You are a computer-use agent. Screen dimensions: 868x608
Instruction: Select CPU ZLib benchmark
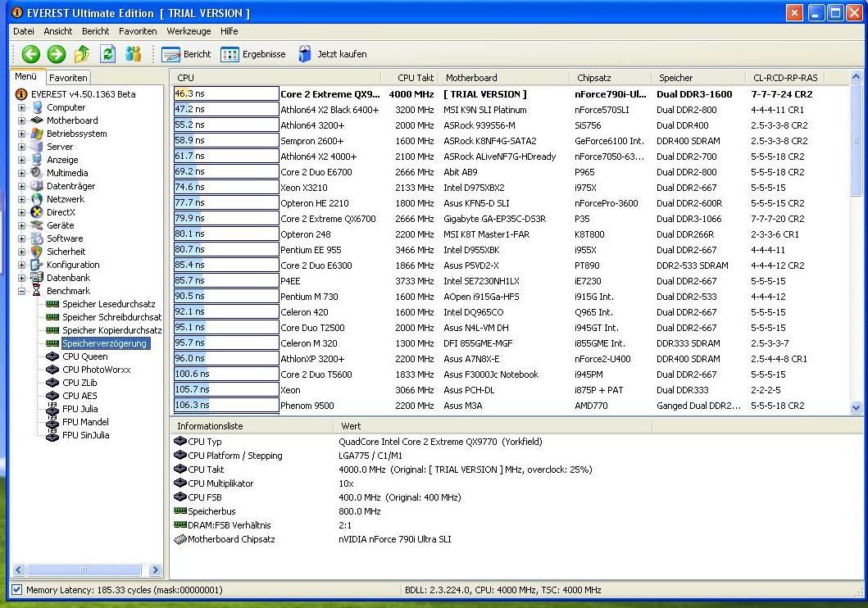[80, 383]
